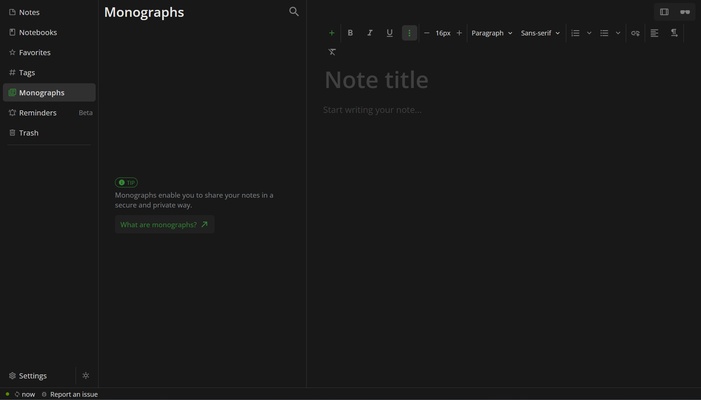701x400 pixels.
Task: Increase font size with the plus button
Action: [459, 33]
